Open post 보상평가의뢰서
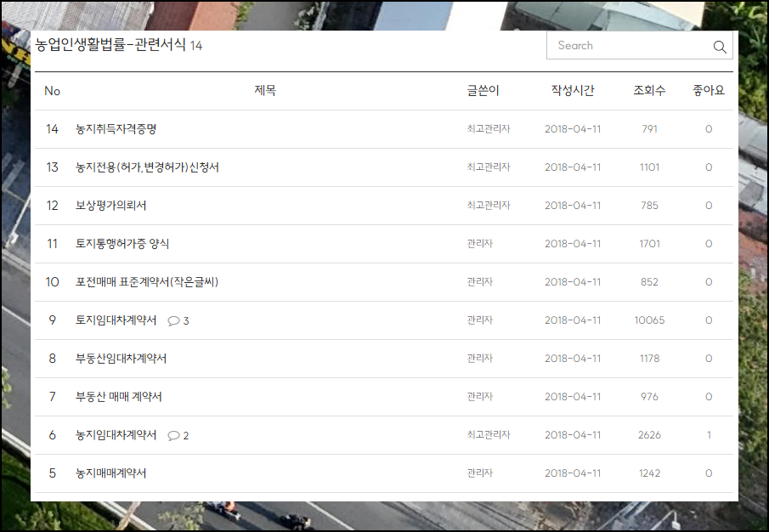Image resolution: width=769 pixels, height=532 pixels. [x=110, y=206]
